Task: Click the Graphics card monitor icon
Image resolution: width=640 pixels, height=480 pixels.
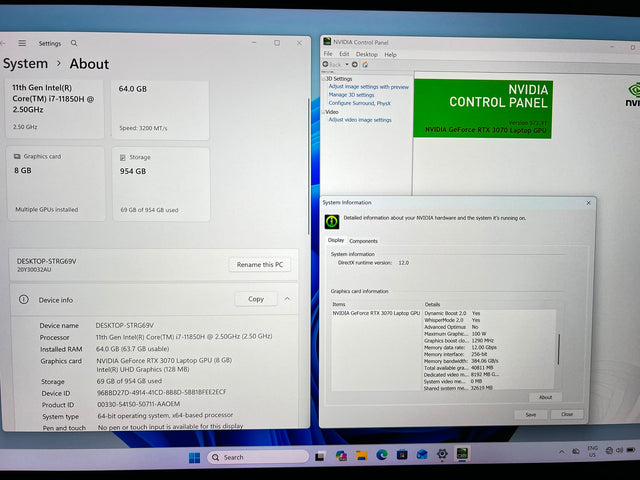Action: click(x=17, y=156)
